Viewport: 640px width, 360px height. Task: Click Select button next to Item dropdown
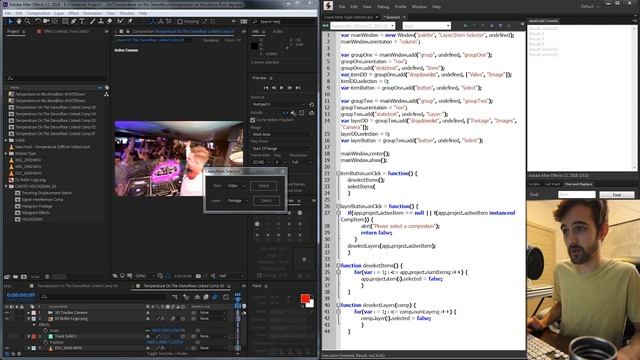tap(263, 186)
